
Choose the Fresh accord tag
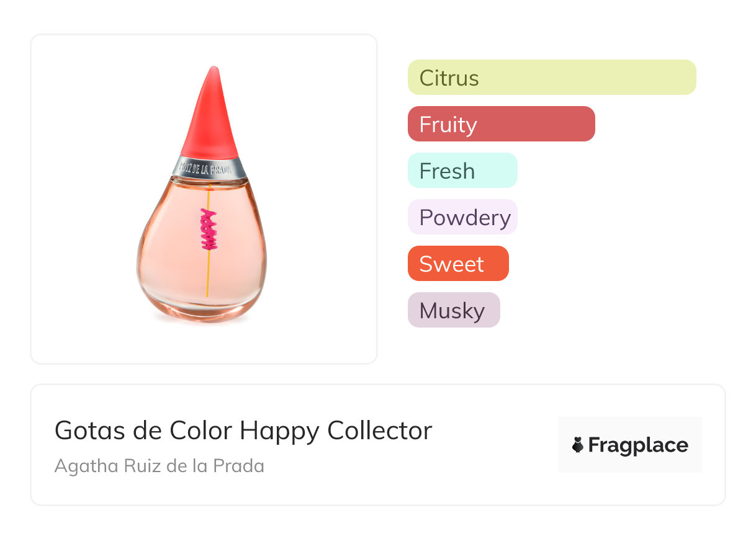point(462,171)
